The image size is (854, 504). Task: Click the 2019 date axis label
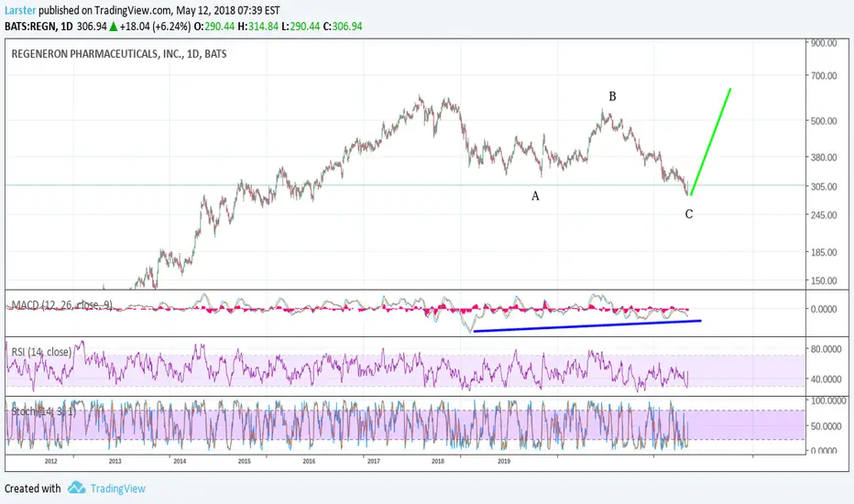click(x=504, y=461)
